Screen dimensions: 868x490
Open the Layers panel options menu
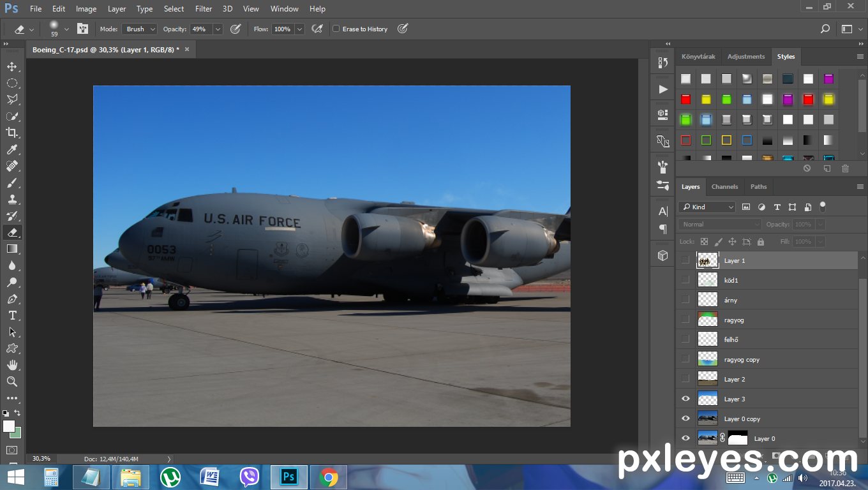860,187
